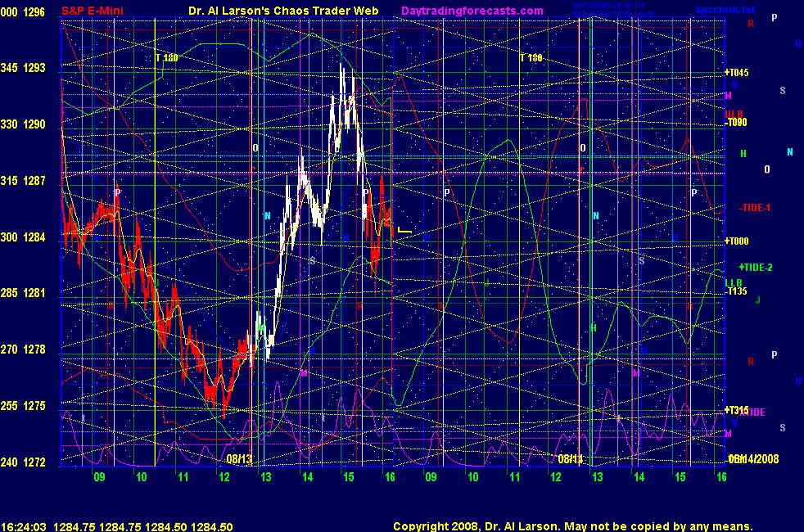The width and height of the screenshot is (804, 532).
Task: Open the Daytradingforecasts.com label
Action: click(x=472, y=11)
